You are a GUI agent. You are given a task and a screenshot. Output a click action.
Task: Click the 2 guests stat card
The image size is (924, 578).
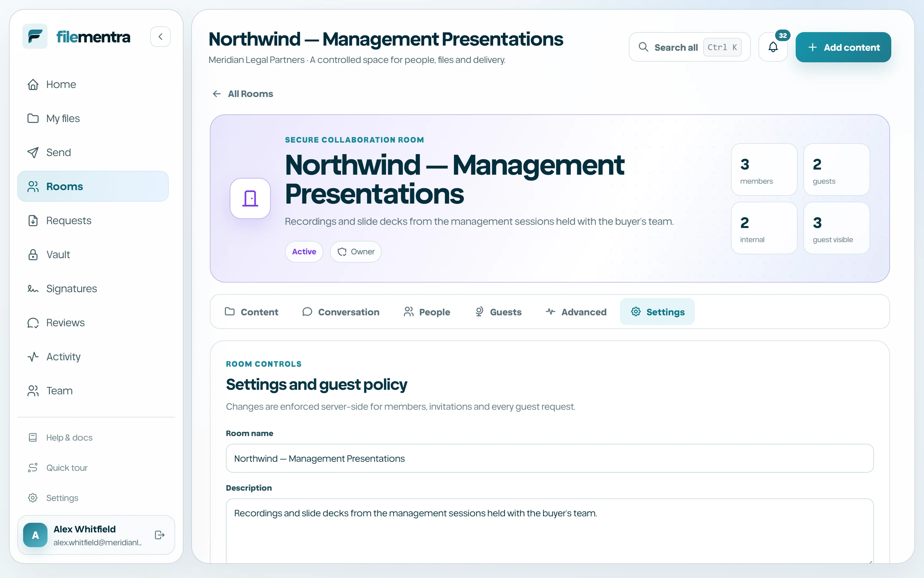[x=836, y=169]
